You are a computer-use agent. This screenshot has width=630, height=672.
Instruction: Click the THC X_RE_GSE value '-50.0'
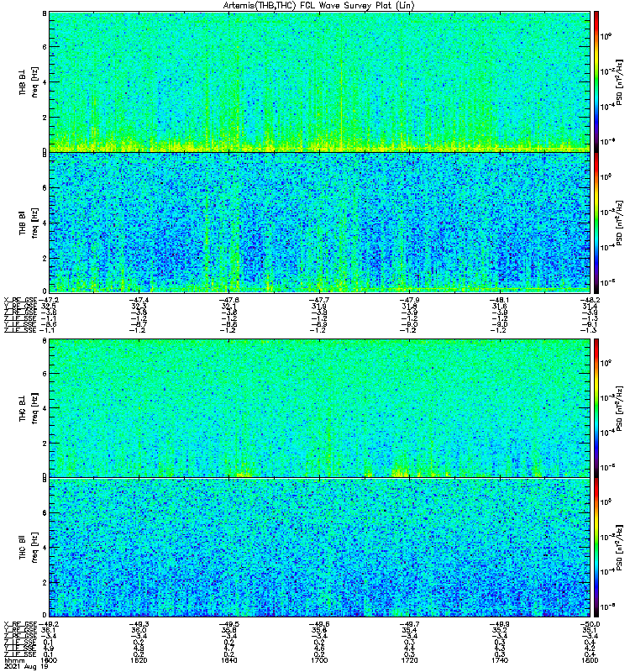pos(591,624)
